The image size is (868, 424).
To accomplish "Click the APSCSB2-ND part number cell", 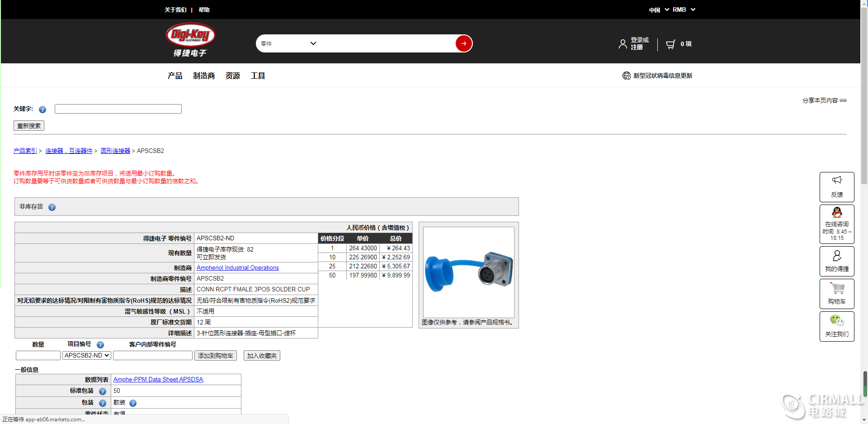I will pos(256,238).
